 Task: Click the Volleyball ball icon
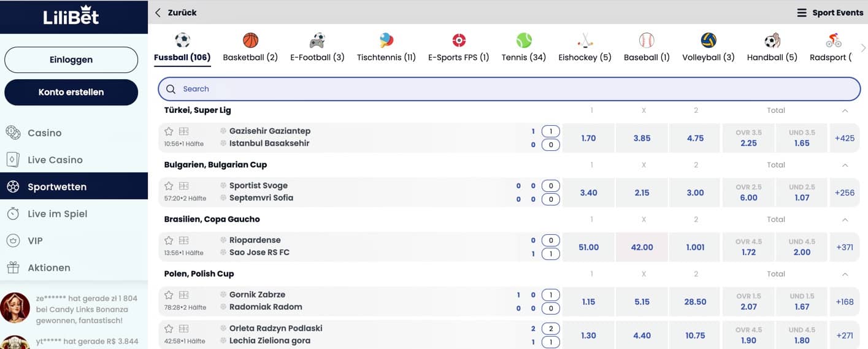click(709, 40)
